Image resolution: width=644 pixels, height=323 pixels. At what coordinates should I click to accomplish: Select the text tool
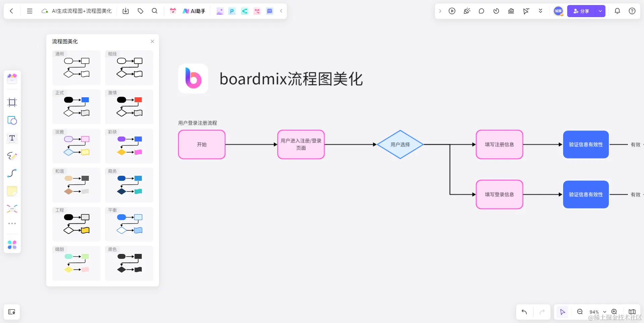(12, 138)
